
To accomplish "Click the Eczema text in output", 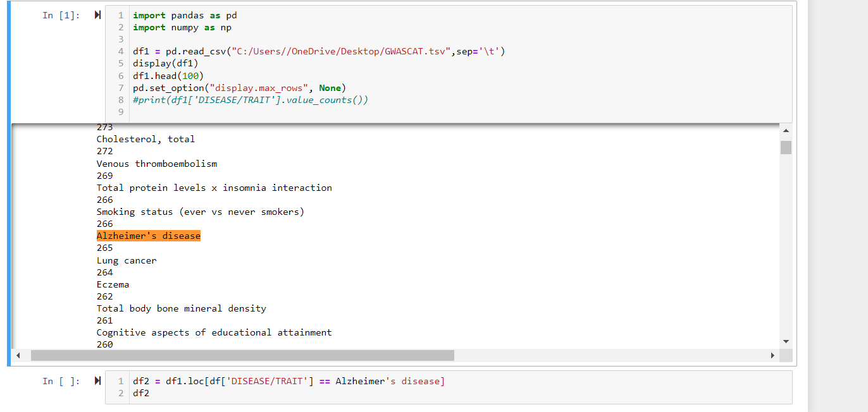I will coord(113,284).
